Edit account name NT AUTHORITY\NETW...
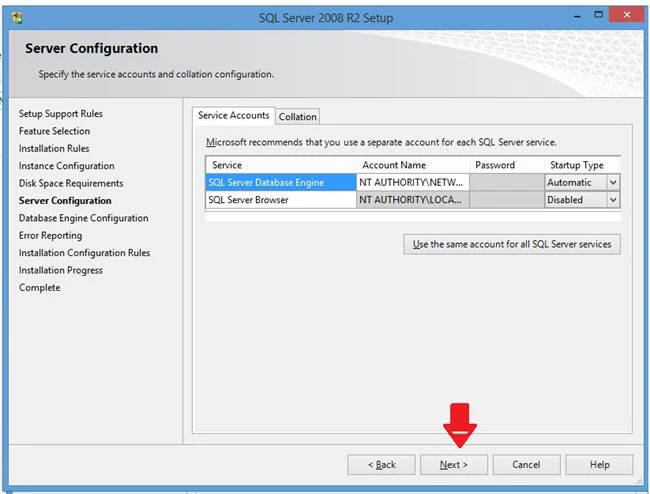 pyautogui.click(x=412, y=182)
